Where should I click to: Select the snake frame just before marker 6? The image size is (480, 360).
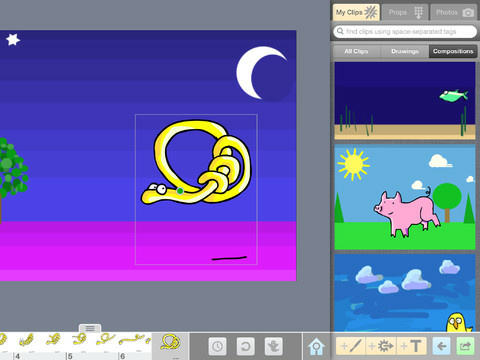[105, 340]
